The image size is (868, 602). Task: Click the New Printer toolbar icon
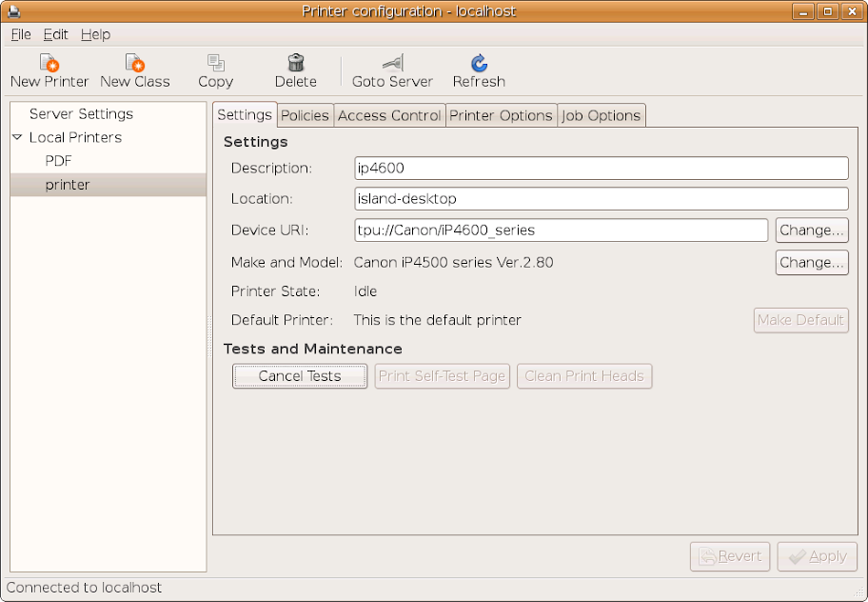49,64
